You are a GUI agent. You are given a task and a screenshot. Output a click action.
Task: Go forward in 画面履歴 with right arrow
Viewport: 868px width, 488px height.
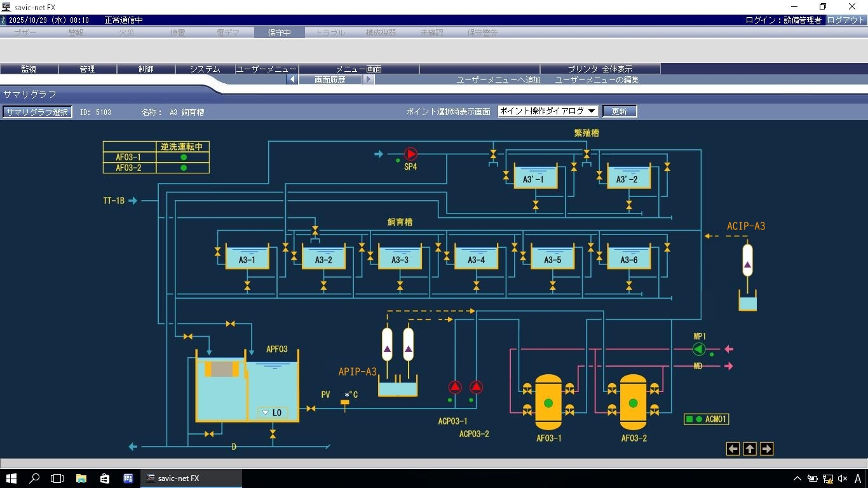pos(369,79)
